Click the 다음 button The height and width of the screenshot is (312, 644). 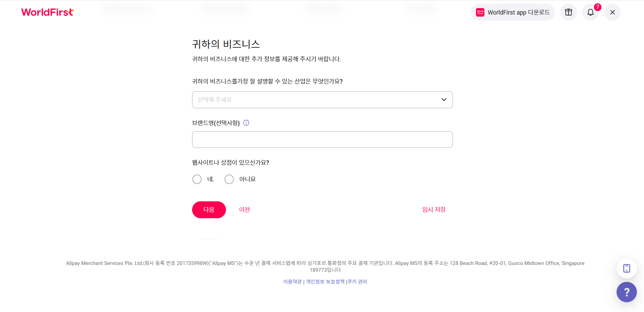click(x=209, y=210)
